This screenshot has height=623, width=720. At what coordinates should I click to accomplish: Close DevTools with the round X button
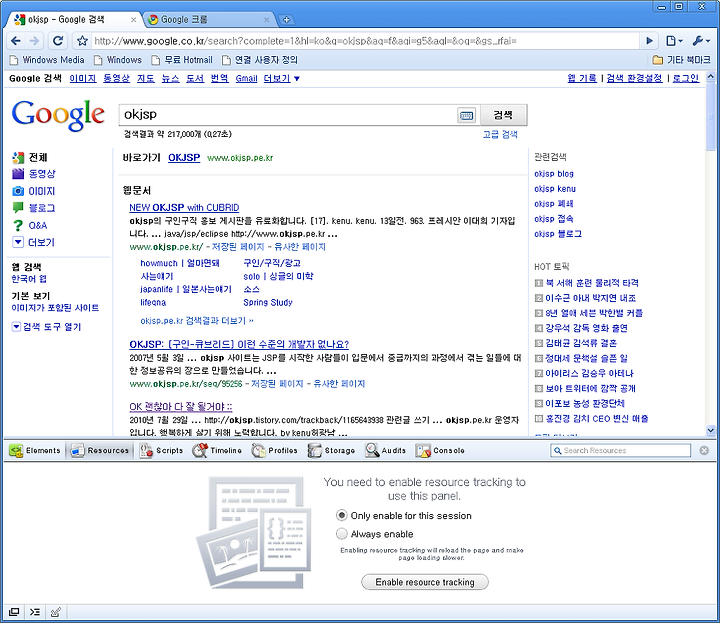point(704,450)
